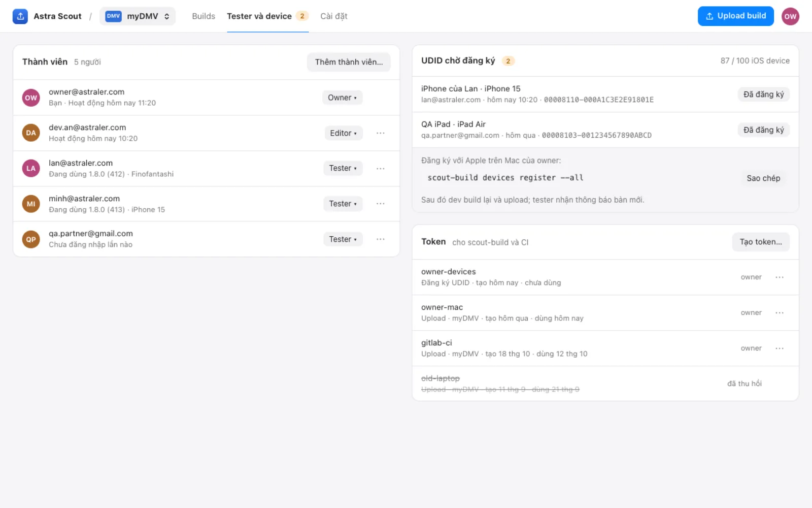
Task: Open Tester role dropdown for lan@astraler.com
Action: tap(343, 168)
